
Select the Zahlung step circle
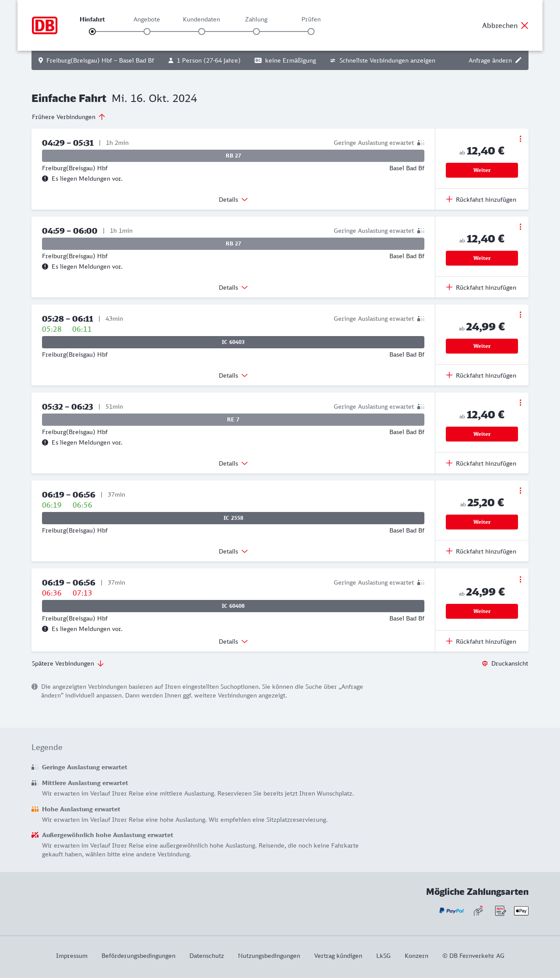[x=256, y=32]
